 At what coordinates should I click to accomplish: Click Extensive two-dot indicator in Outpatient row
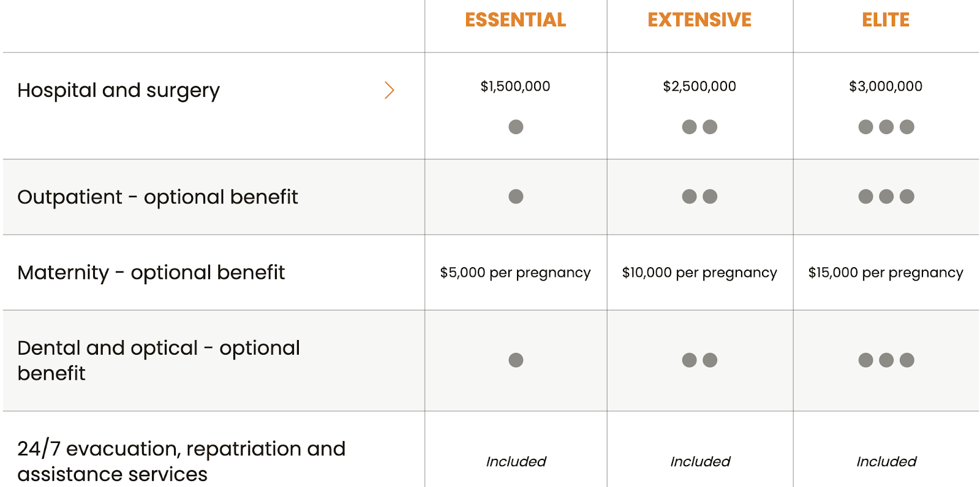(699, 197)
